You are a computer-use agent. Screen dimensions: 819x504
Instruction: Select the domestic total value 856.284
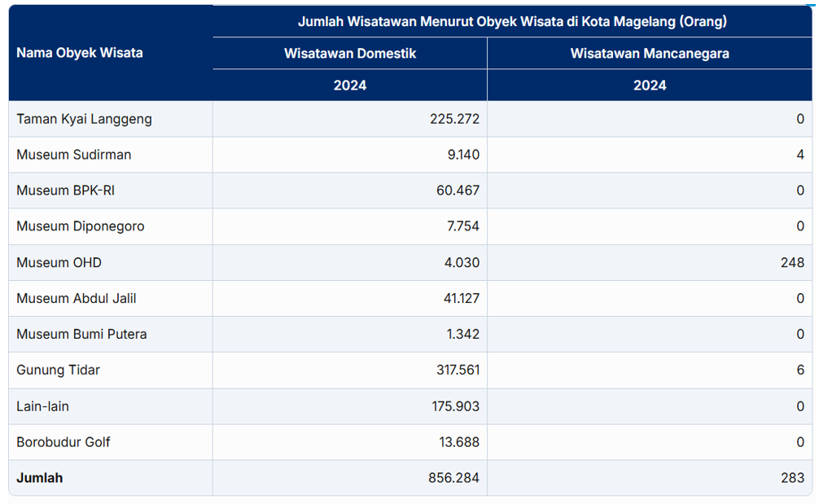click(453, 478)
